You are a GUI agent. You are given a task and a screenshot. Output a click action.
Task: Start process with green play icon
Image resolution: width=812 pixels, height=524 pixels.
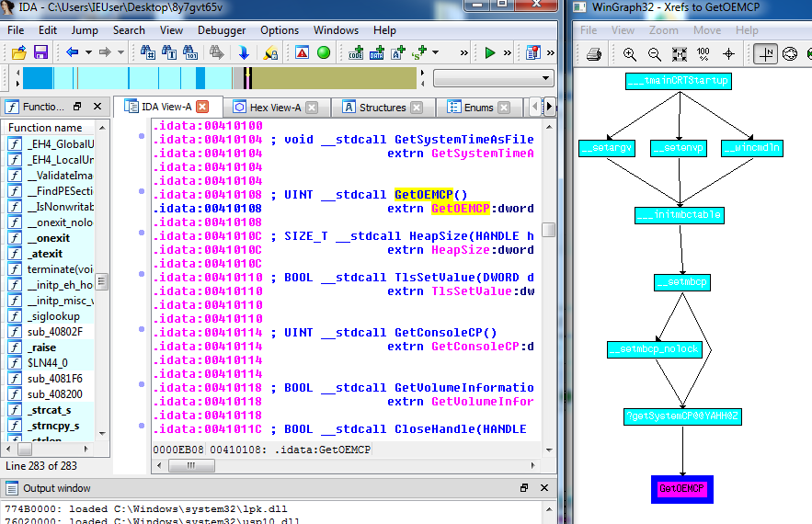pos(489,52)
